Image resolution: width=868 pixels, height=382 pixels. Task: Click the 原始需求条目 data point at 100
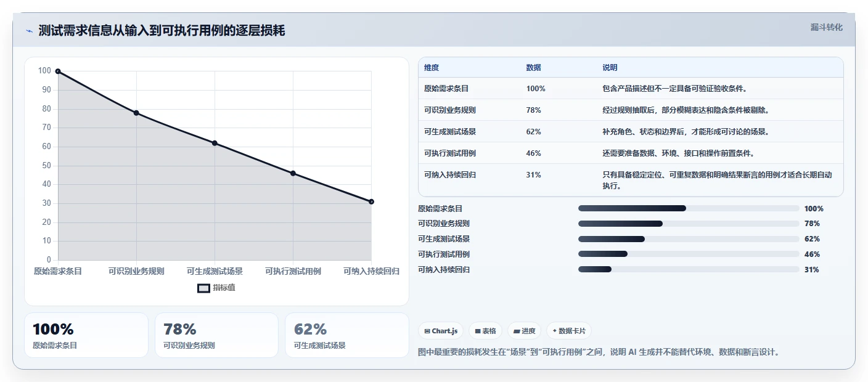58,71
